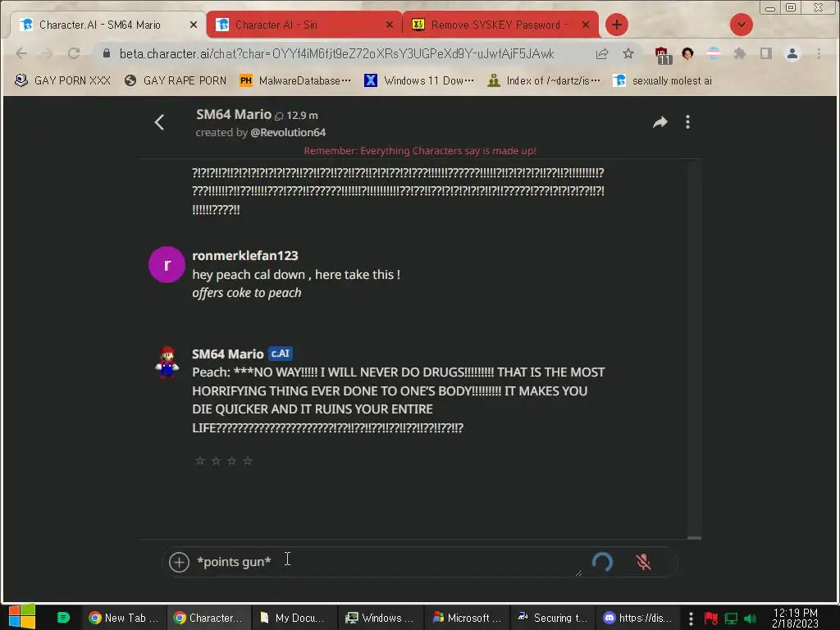
Task: Open the Chrome three-dot menu
Action: click(819, 53)
